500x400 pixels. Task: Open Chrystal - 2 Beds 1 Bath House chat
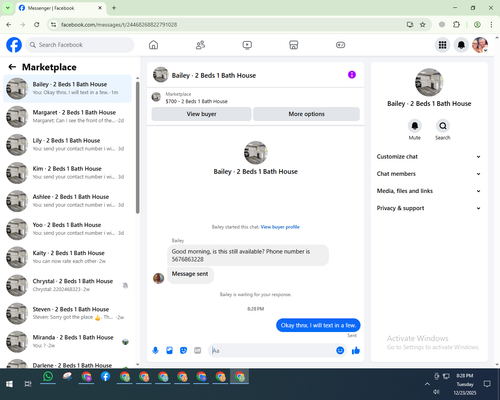[67, 285]
